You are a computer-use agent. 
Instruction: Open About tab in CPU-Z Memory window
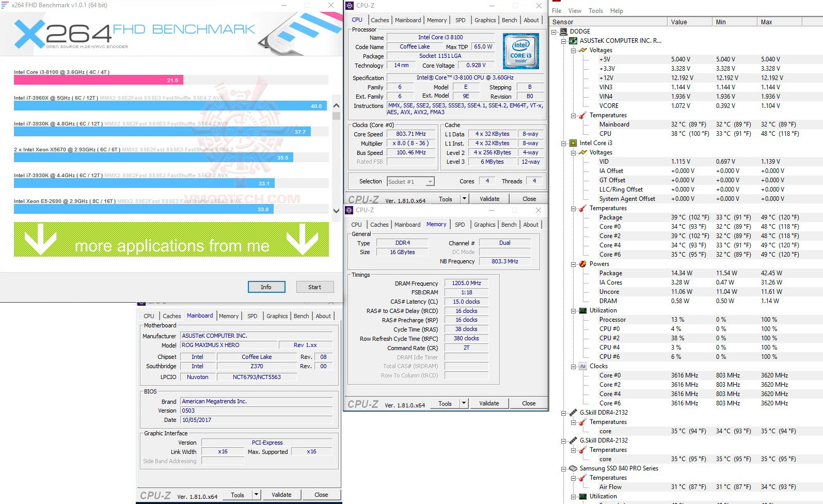[531, 225]
